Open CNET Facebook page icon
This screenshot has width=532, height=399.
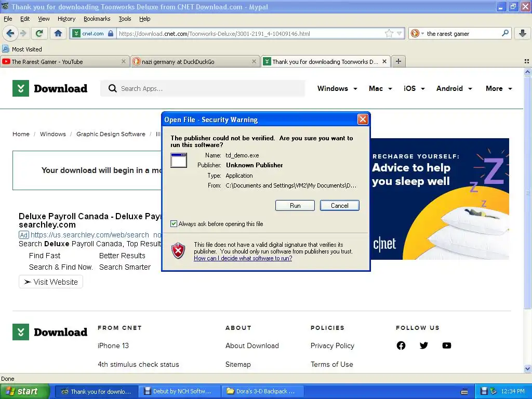[x=401, y=345]
